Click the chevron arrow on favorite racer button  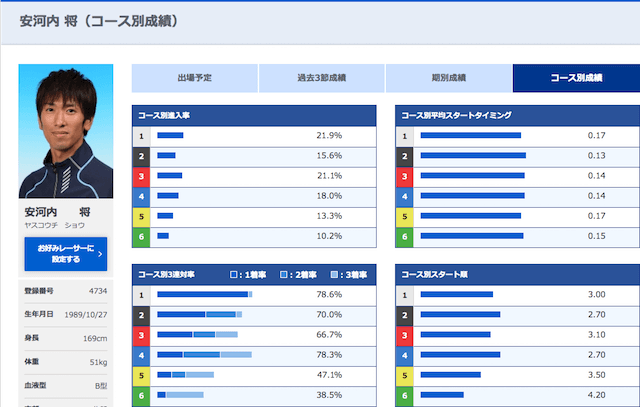[x=101, y=254]
